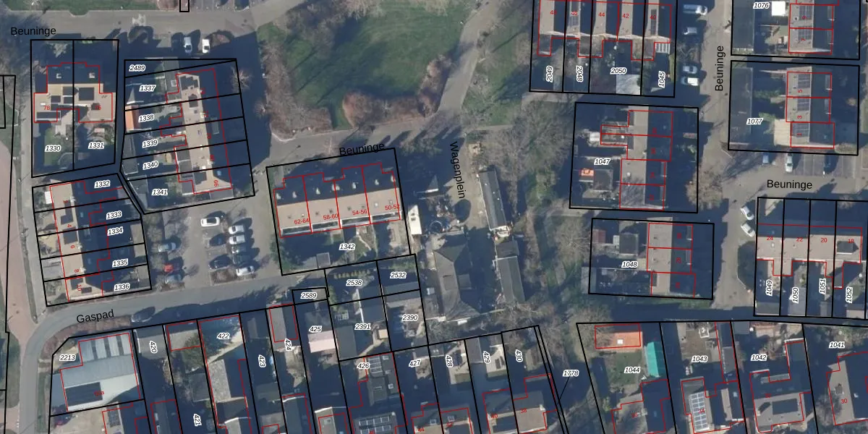868x434 pixels.
Task: Select parcel label 2050
Action: tap(618, 71)
